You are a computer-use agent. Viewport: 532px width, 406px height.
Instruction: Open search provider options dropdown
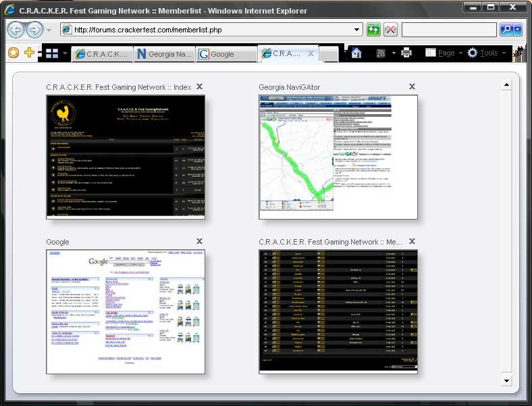click(x=518, y=30)
